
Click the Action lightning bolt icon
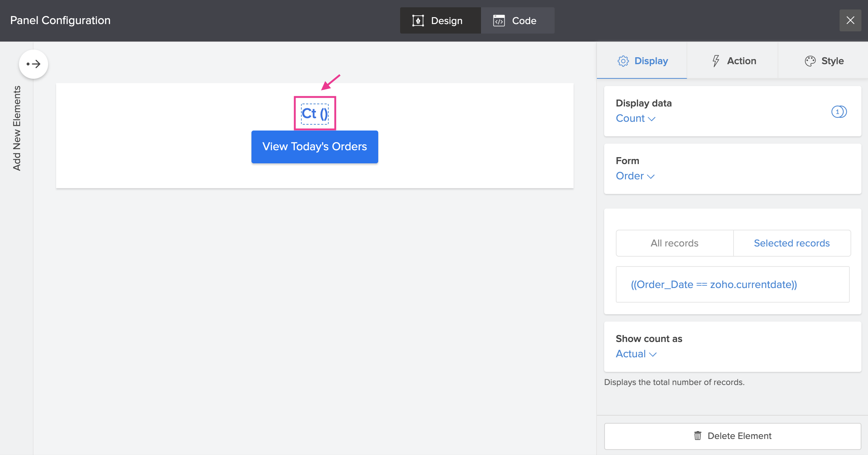[x=716, y=61]
